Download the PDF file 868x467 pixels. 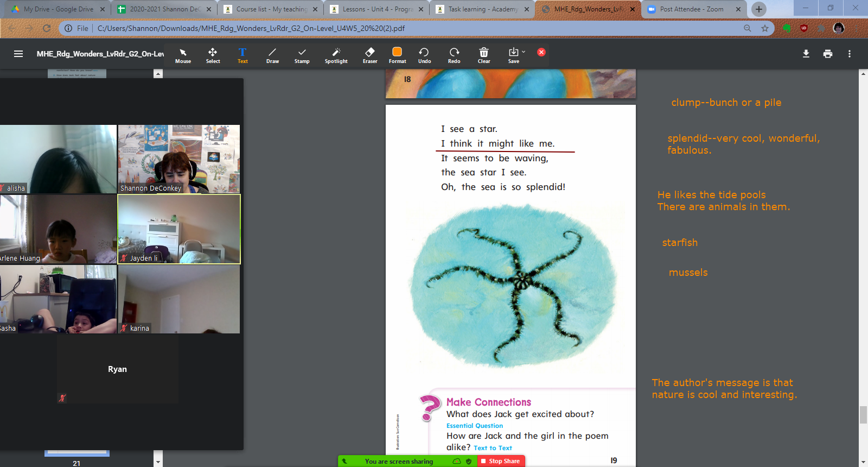pos(806,54)
